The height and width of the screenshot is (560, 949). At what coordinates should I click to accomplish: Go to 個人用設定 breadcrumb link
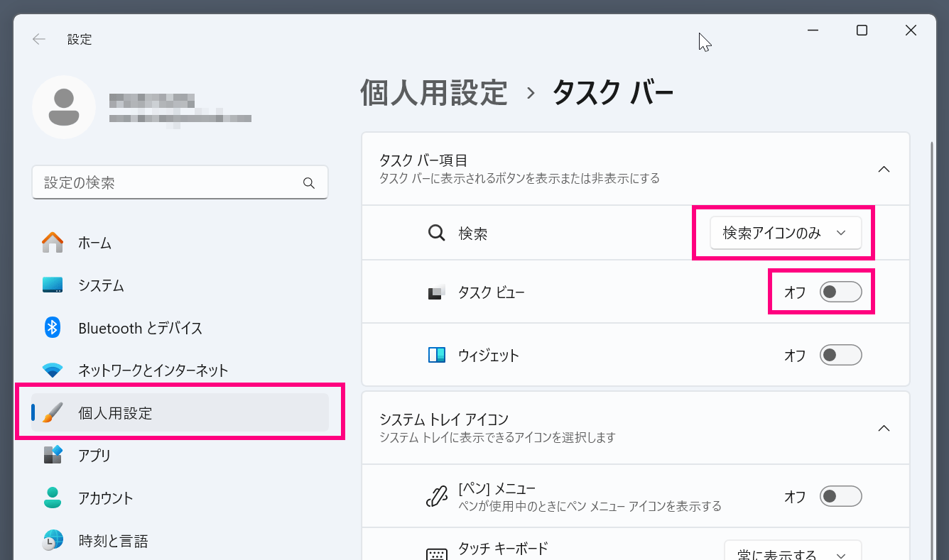click(x=434, y=93)
